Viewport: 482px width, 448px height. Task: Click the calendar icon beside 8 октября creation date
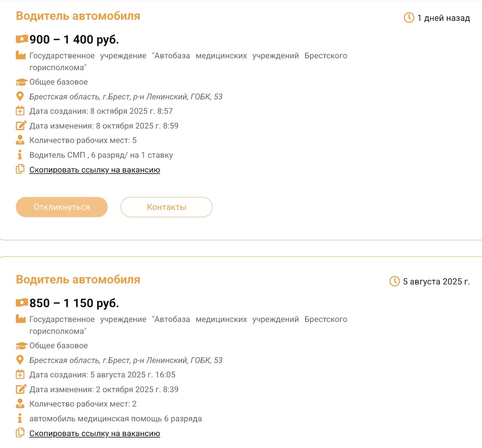coord(20,111)
